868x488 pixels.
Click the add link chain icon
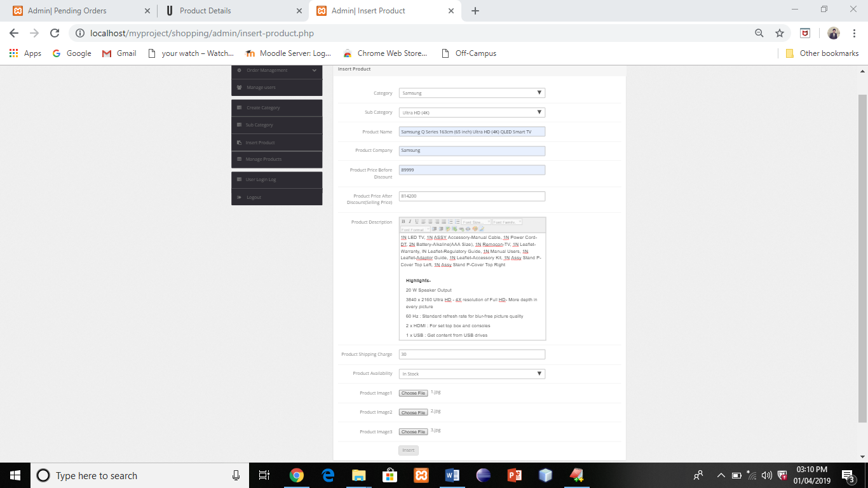point(461,229)
